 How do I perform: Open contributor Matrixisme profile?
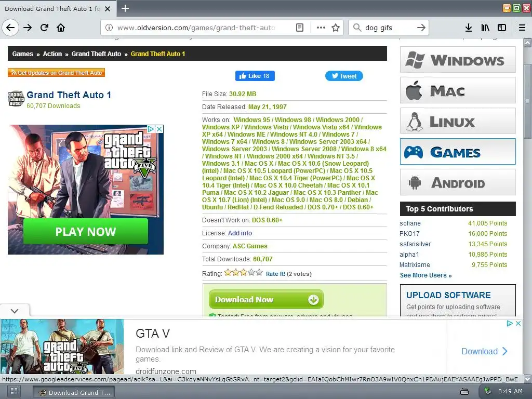point(415,264)
